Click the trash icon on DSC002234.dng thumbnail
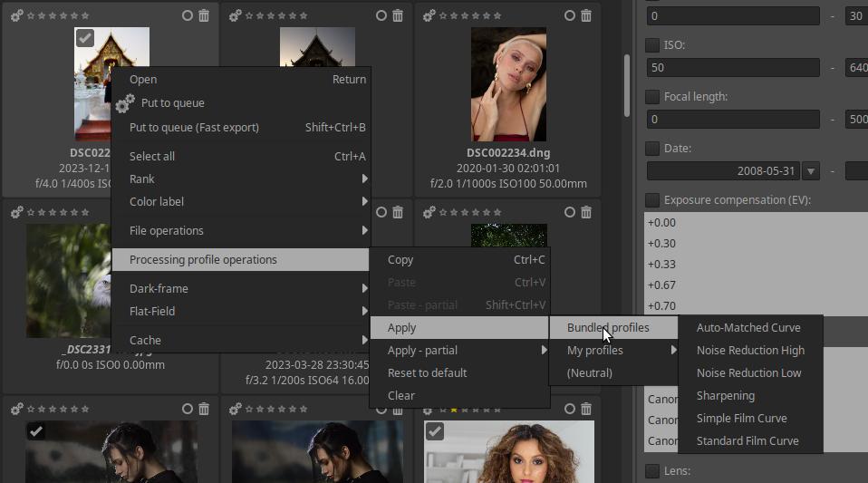Screen dimensions: 868x483 click(x=586, y=15)
